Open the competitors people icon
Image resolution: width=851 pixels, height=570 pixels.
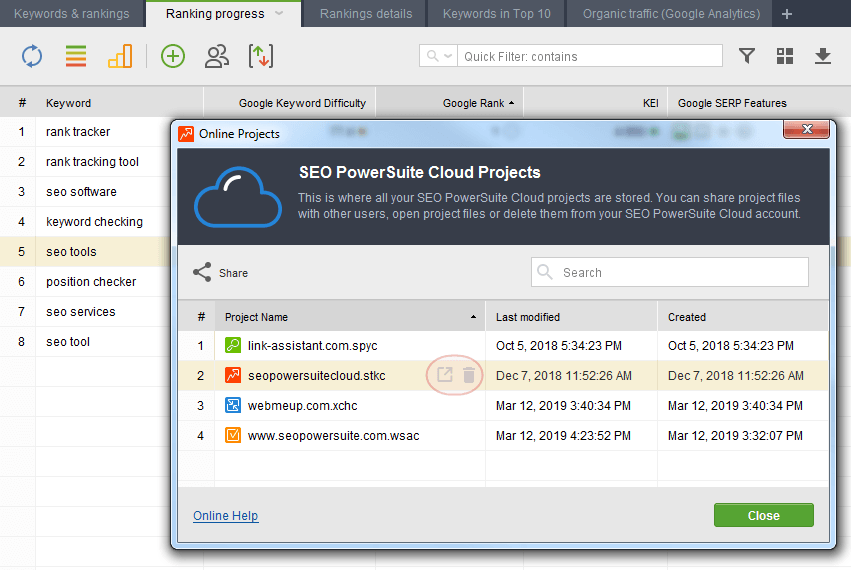click(217, 56)
